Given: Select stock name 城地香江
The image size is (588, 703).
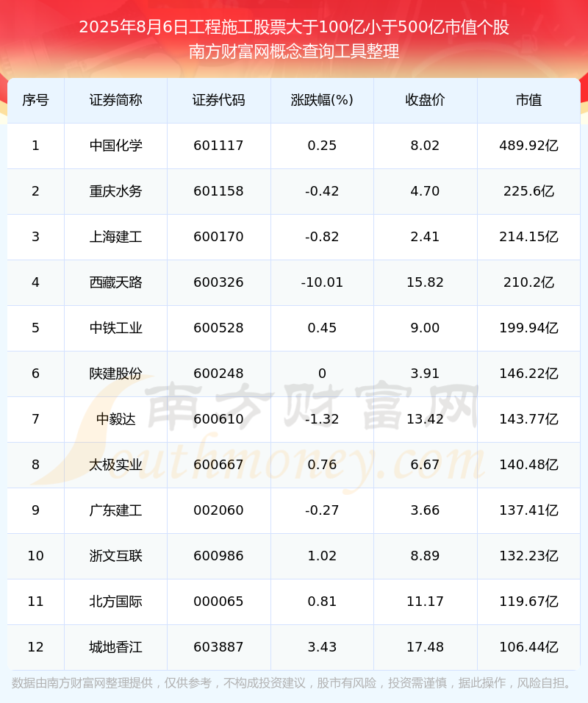Looking at the screenshot, I should [x=115, y=647].
